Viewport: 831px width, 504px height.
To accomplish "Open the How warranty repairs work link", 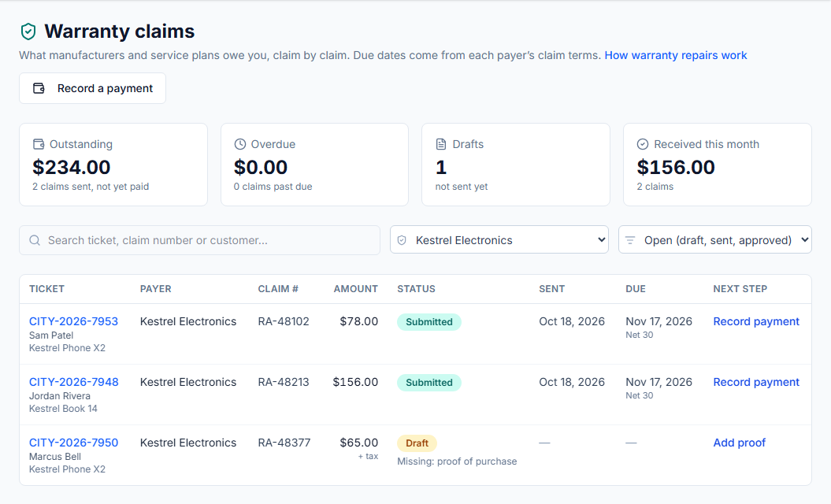I will pyautogui.click(x=676, y=55).
